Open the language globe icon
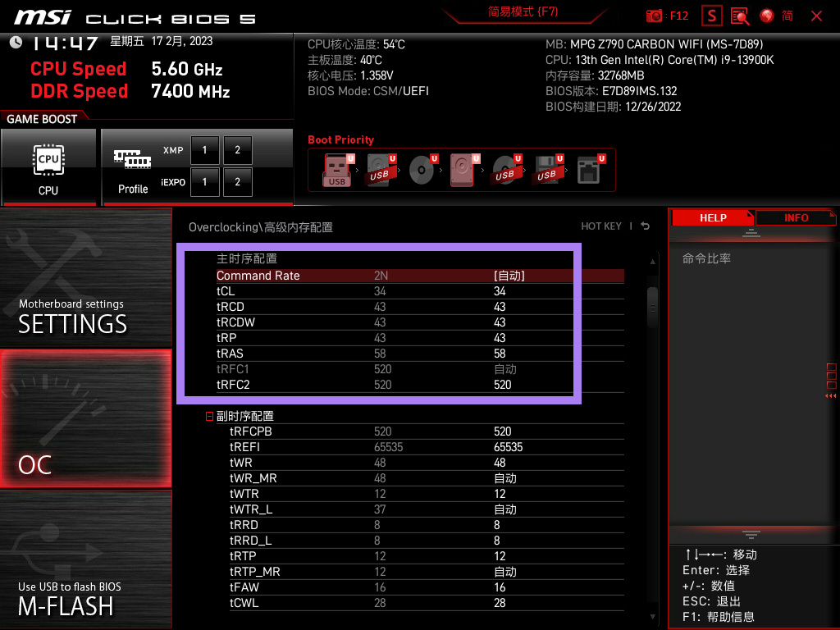Viewport: 840px width, 630px height. pyautogui.click(x=767, y=16)
